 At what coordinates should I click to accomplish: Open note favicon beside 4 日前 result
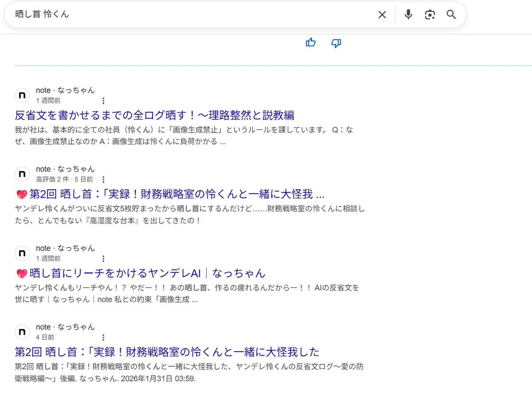click(x=22, y=332)
